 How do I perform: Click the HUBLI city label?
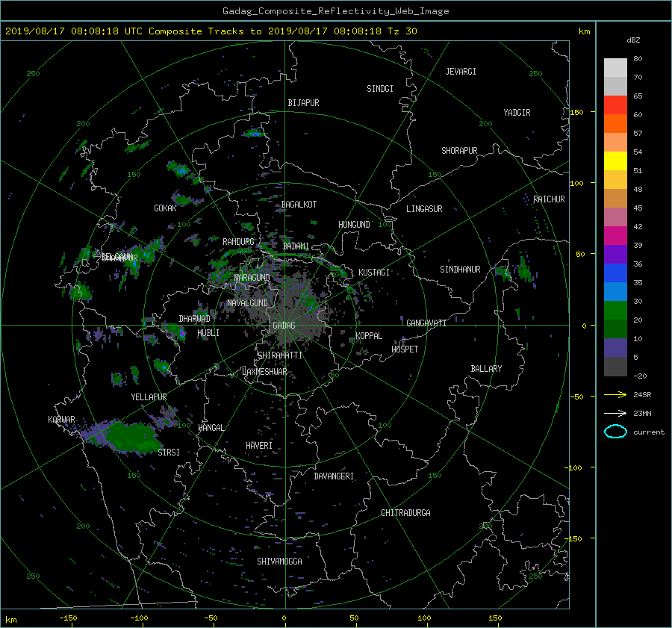coord(208,333)
